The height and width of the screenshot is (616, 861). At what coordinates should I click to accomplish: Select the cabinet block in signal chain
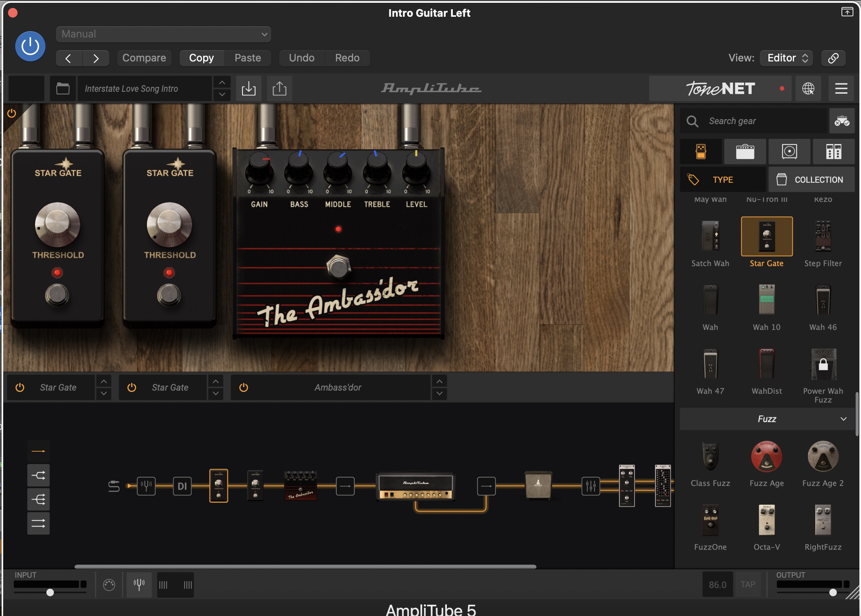tap(538, 485)
